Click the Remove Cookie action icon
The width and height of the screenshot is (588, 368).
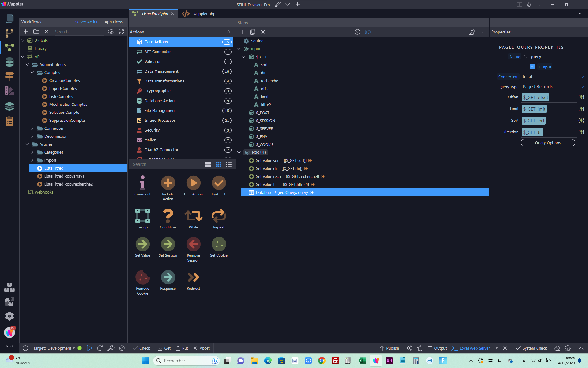[142, 277]
